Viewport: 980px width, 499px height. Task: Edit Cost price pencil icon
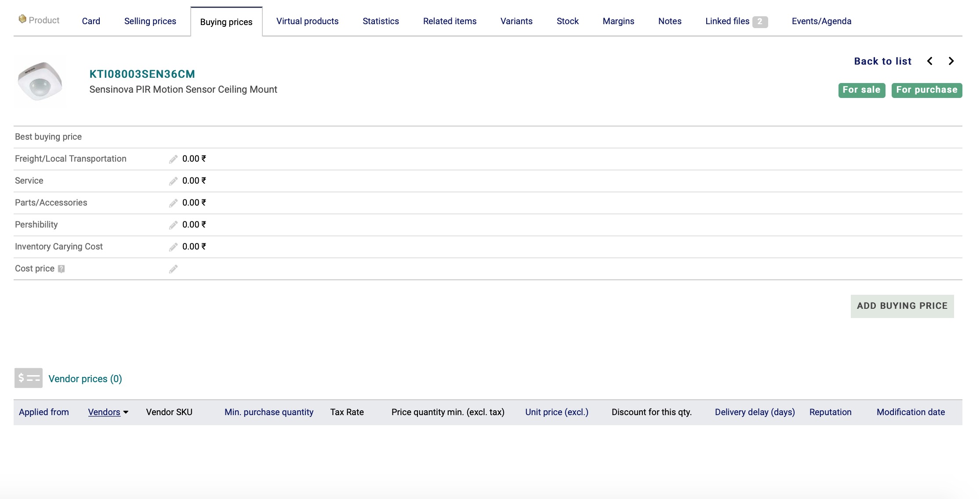[x=173, y=269]
